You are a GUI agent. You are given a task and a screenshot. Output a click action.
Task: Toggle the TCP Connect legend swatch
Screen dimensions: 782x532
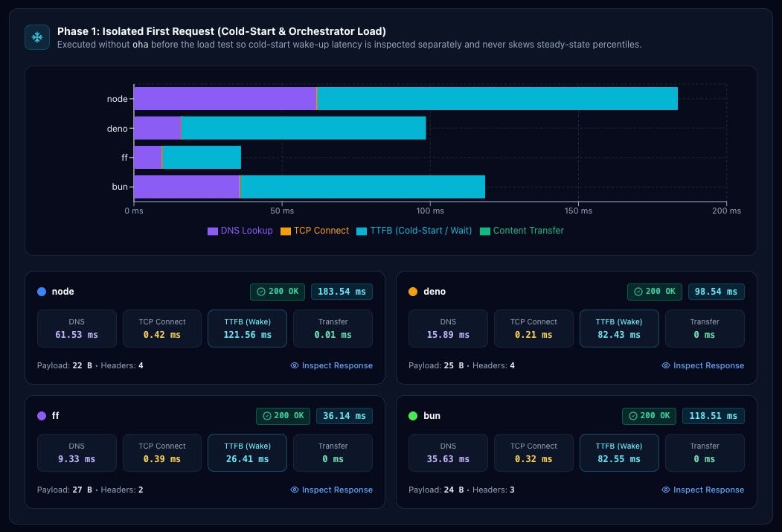pyautogui.click(x=286, y=231)
